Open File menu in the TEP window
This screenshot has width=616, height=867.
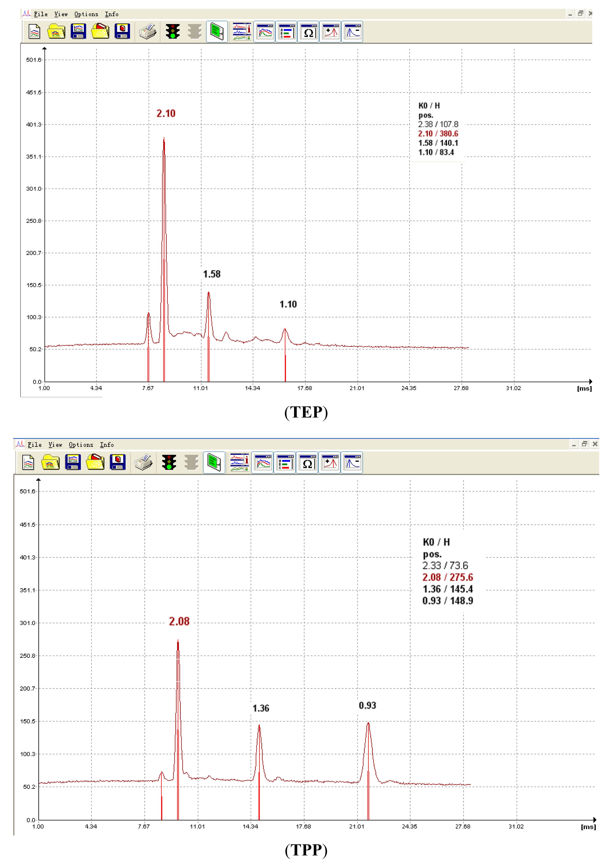[41, 14]
